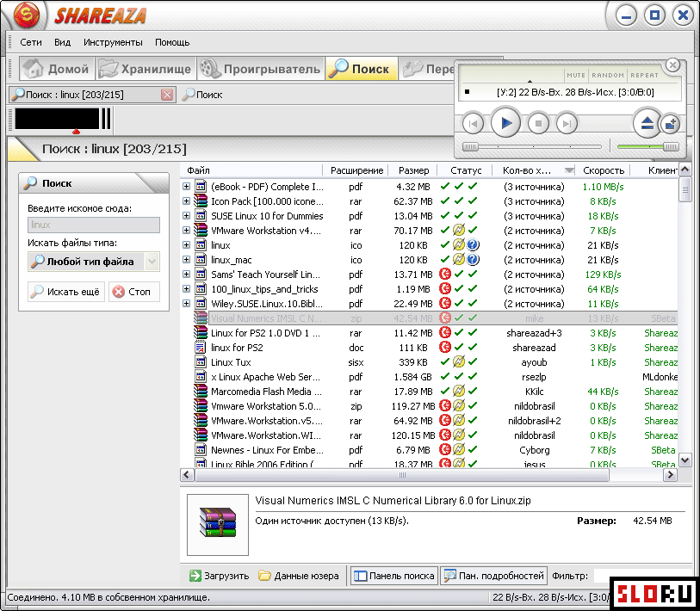Click the archive icon for 'Marcomedia Flash Media'

click(x=201, y=392)
